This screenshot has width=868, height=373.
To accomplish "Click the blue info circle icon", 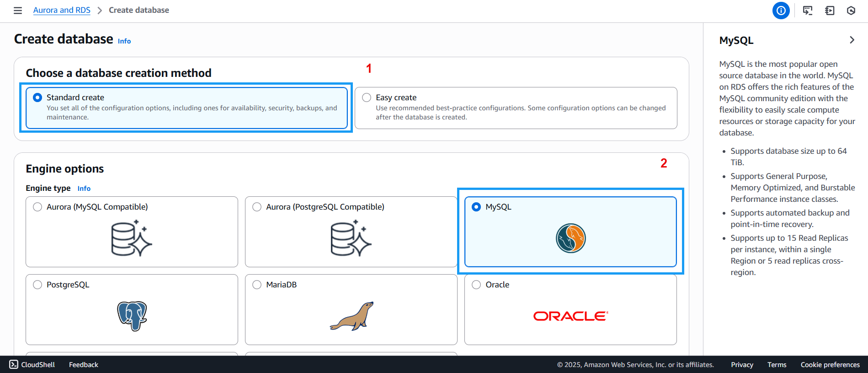I will tap(781, 11).
